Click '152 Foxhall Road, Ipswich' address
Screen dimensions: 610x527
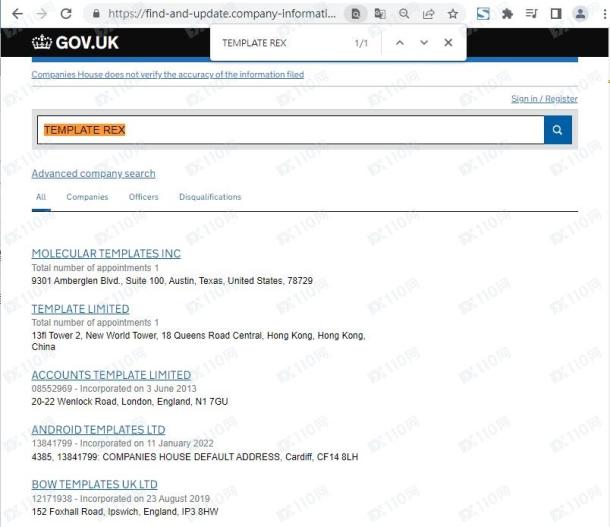click(x=125, y=511)
